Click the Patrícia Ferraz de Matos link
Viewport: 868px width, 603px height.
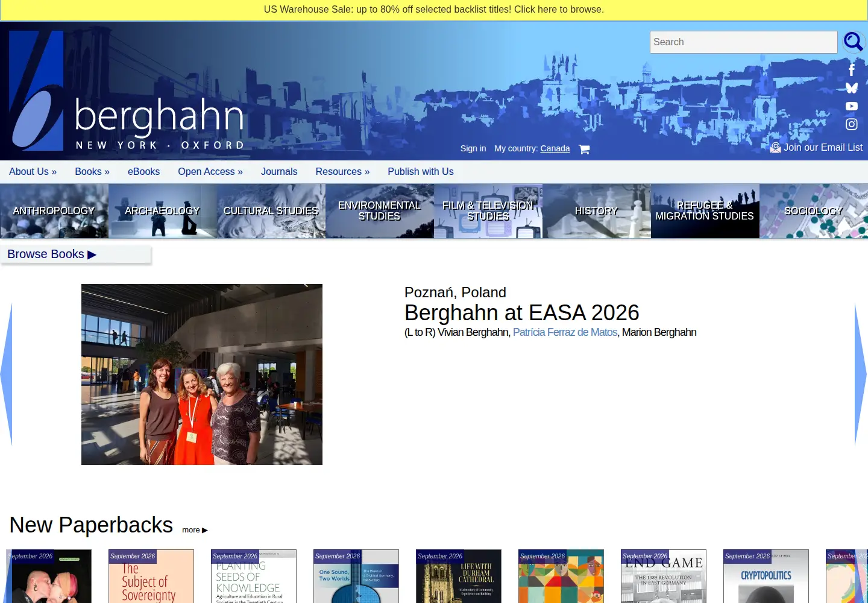point(565,332)
